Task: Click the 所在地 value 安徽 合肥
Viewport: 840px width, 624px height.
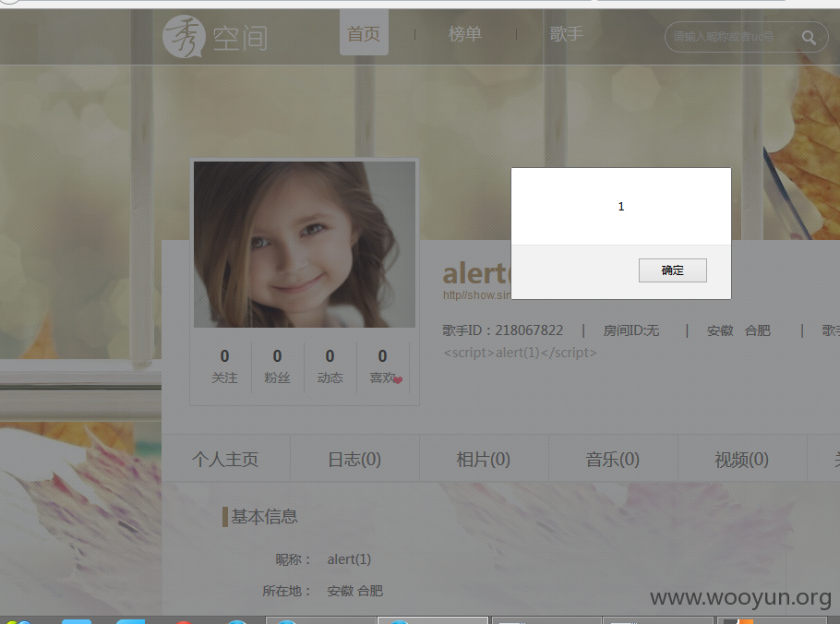Action: (x=354, y=591)
